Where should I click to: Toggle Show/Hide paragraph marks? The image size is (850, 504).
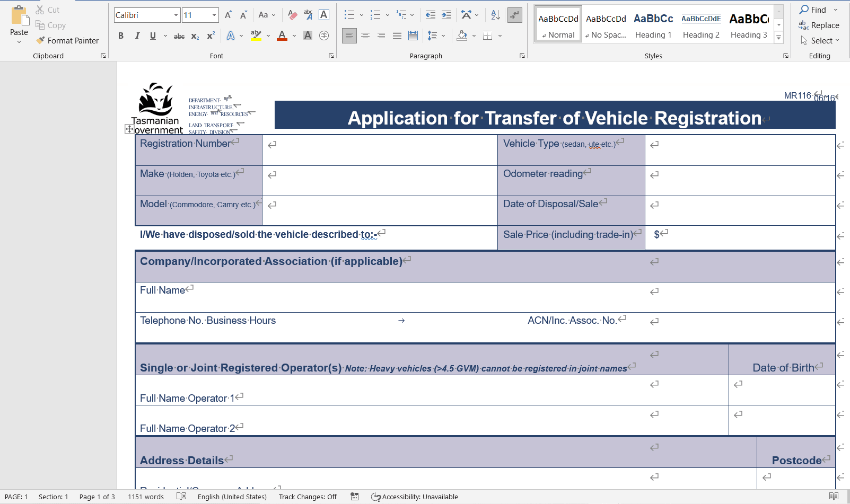coord(514,15)
